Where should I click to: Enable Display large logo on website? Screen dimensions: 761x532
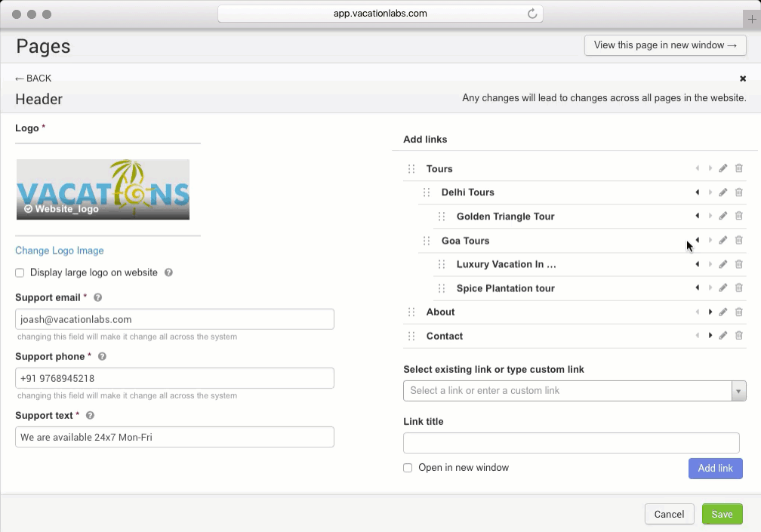point(20,272)
